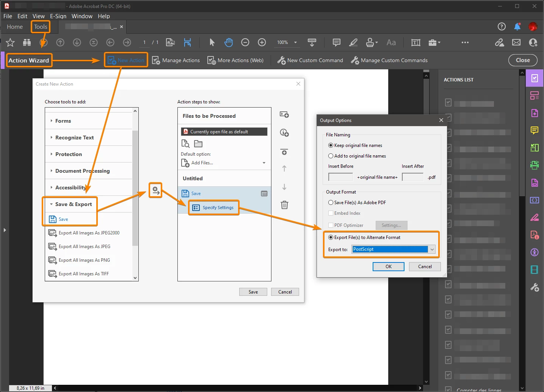Switch to the Home tab
The width and height of the screenshot is (544, 392).
tap(15, 27)
